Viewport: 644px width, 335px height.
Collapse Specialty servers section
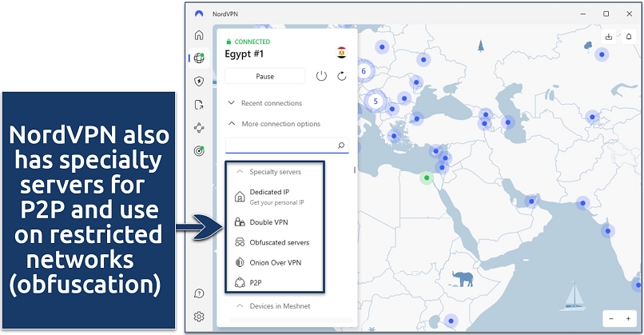point(269,172)
